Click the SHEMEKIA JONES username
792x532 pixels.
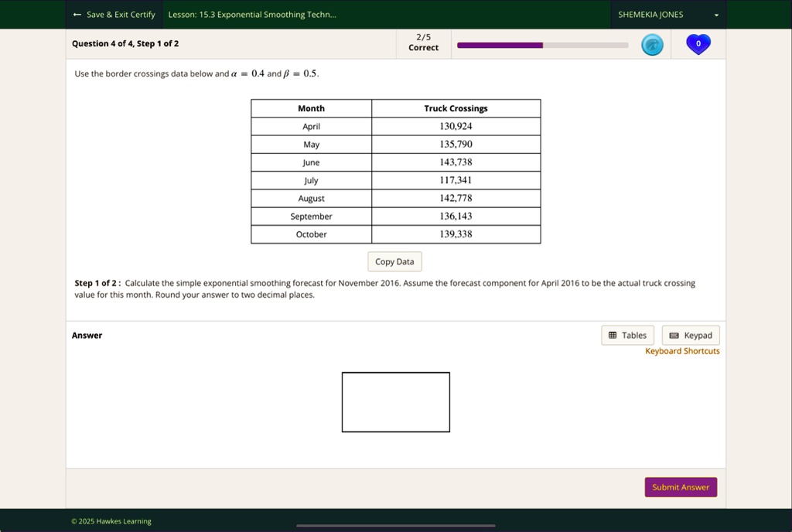[650, 15]
